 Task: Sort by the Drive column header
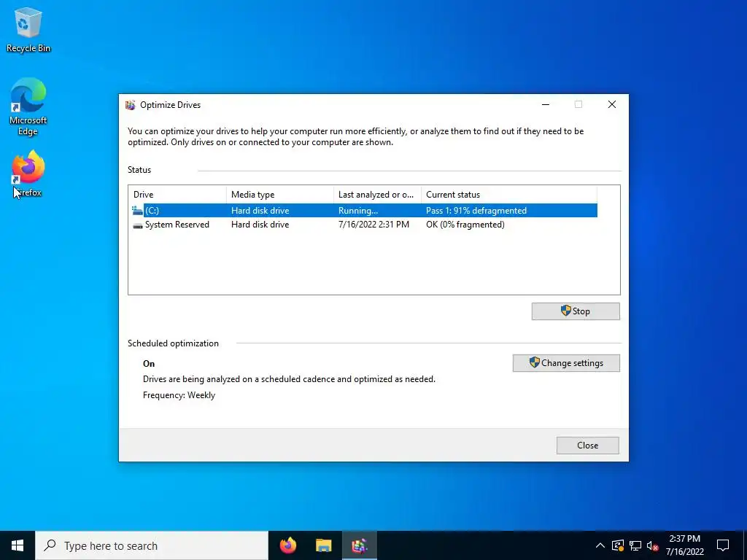point(177,195)
